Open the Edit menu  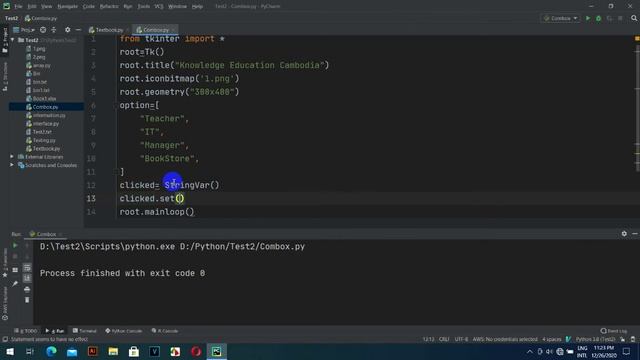[x=32, y=7]
